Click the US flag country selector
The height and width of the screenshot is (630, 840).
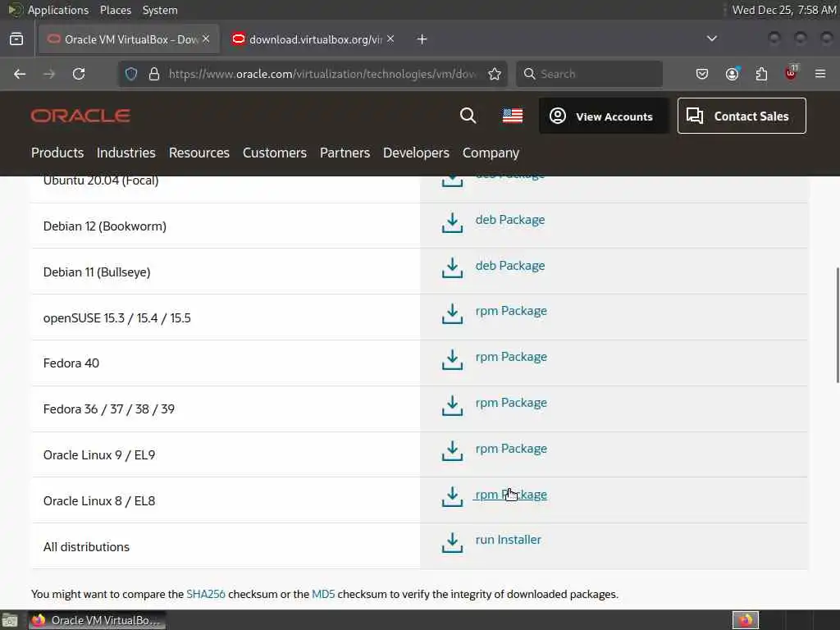(x=513, y=116)
